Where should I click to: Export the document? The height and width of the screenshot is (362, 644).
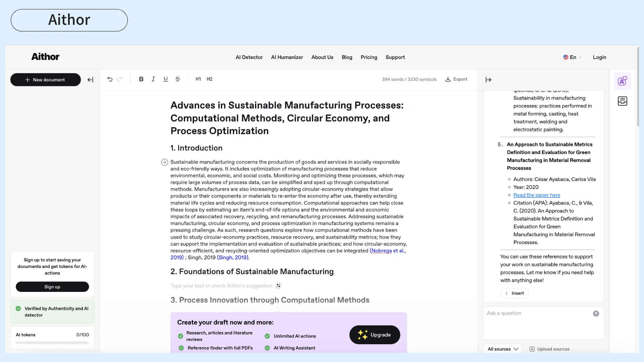tap(456, 79)
